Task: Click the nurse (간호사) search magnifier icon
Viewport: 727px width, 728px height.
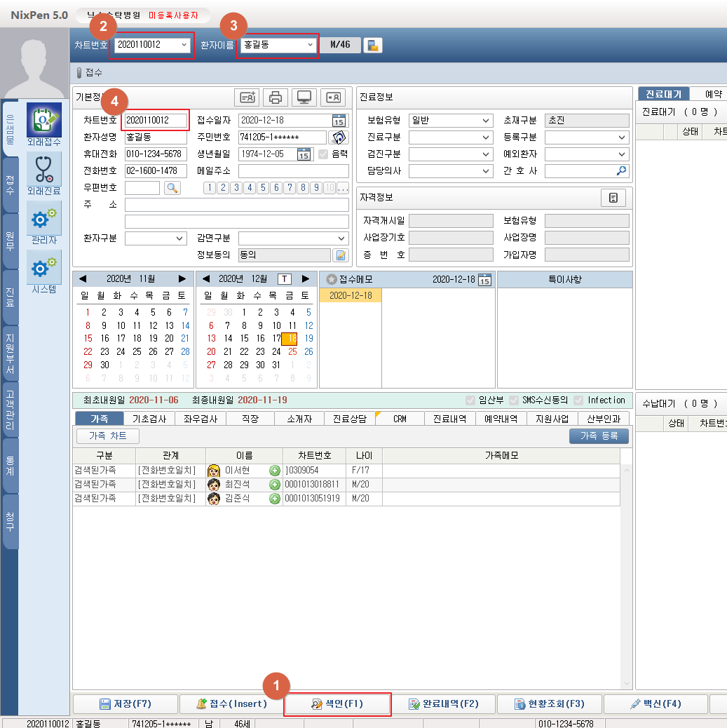Action: [x=621, y=170]
